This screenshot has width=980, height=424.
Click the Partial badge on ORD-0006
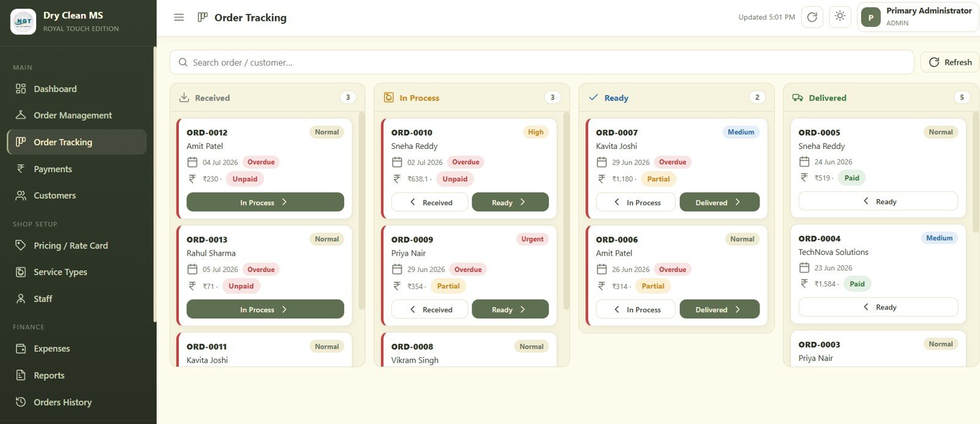653,286
